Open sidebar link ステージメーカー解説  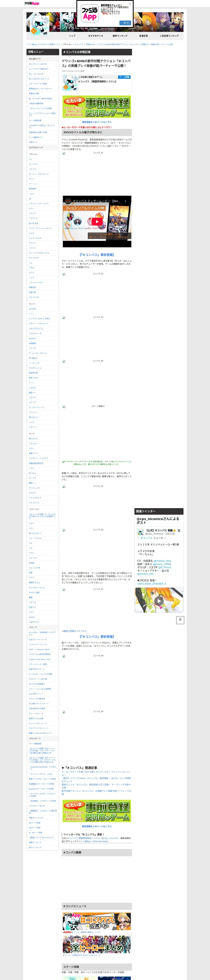click(38, 84)
